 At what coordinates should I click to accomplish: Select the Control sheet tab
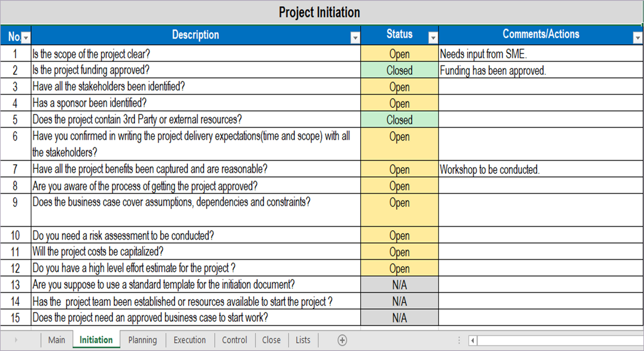point(234,340)
